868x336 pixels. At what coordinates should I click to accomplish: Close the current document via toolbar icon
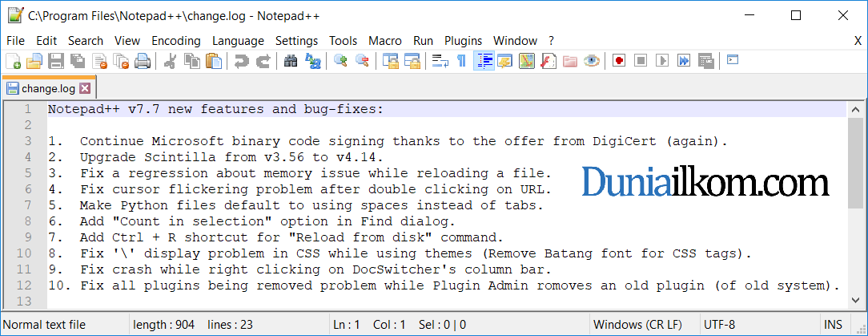99,60
